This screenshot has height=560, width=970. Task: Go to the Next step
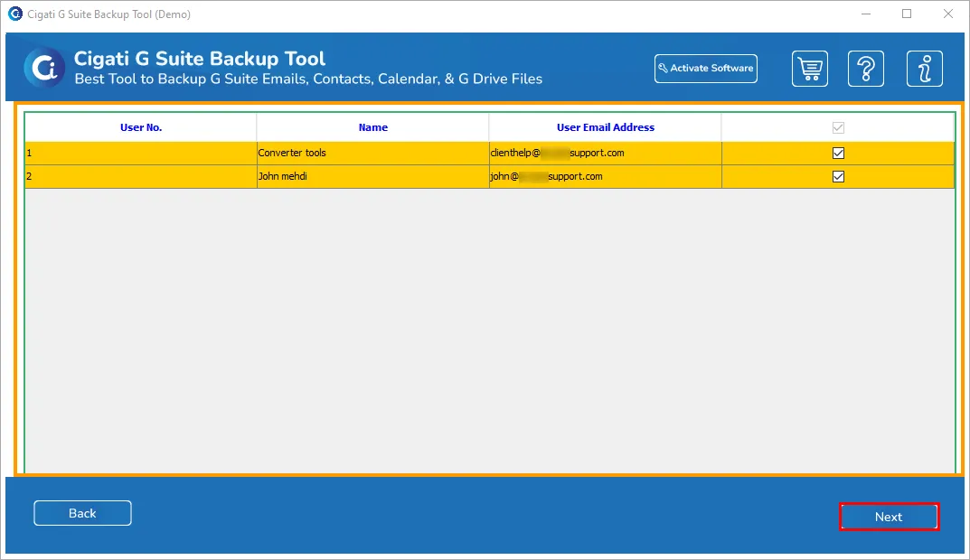[x=889, y=517]
